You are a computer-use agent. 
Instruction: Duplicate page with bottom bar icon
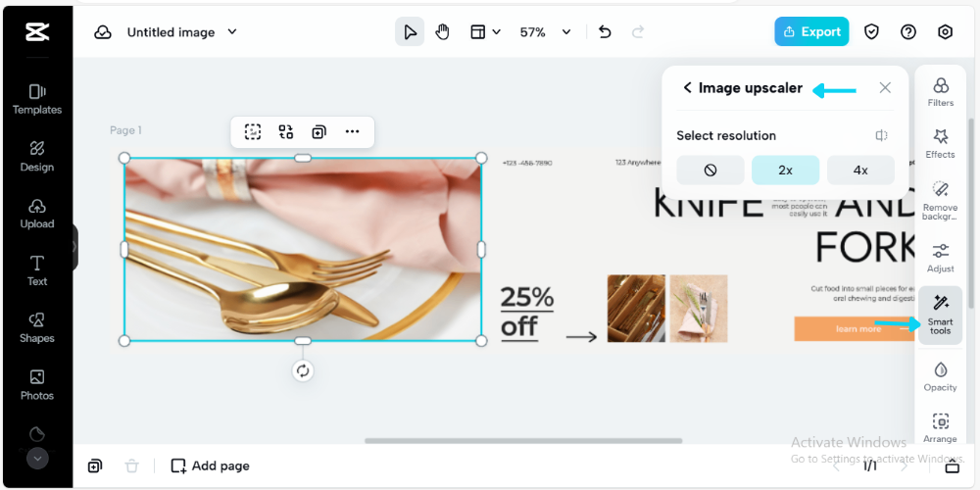(95, 465)
